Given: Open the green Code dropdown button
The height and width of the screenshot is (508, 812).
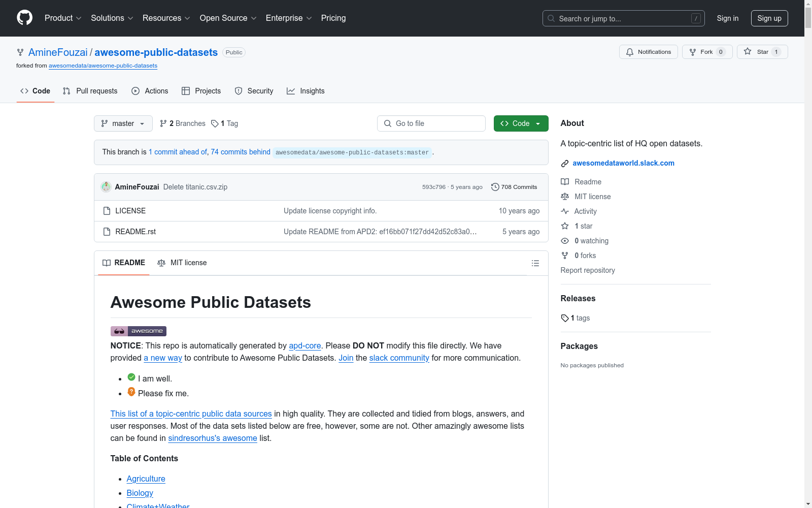Looking at the screenshot, I should coord(521,123).
